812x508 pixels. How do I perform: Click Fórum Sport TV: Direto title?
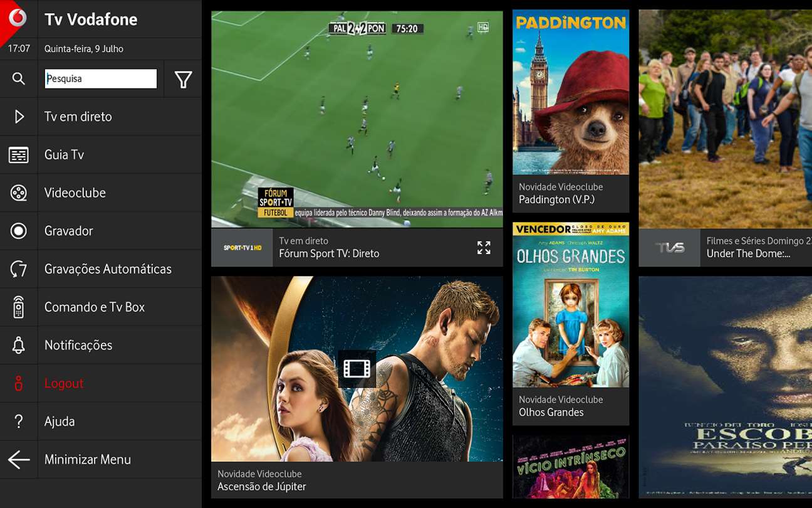coord(329,254)
